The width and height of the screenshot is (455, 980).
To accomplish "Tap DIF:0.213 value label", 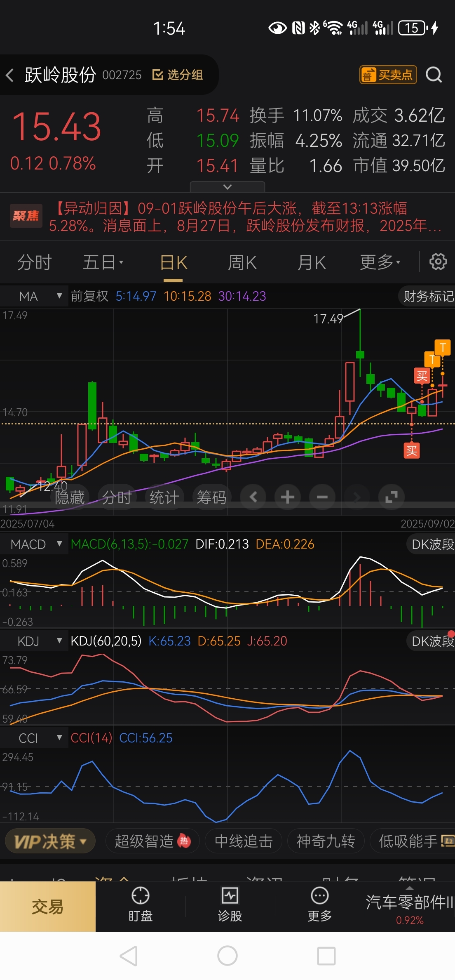I will click(x=222, y=544).
